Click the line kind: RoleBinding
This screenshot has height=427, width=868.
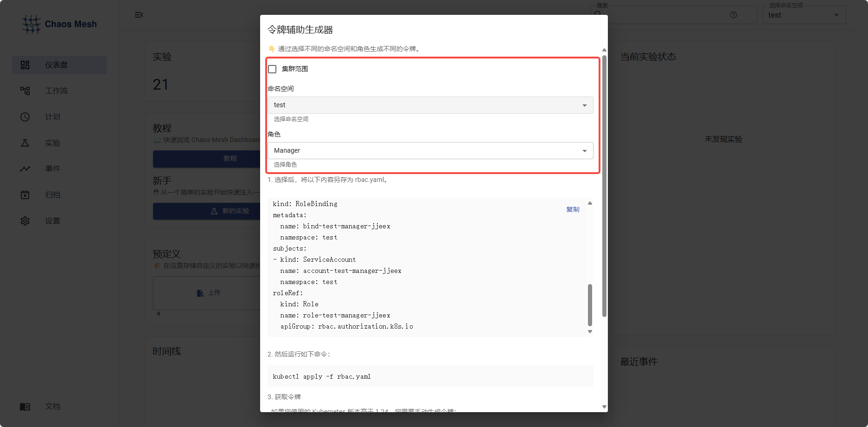305,204
